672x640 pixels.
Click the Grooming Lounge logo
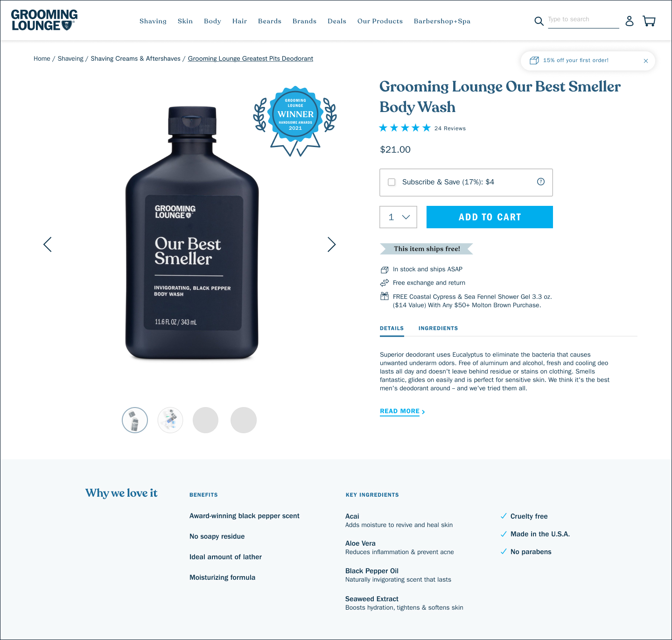[44, 20]
